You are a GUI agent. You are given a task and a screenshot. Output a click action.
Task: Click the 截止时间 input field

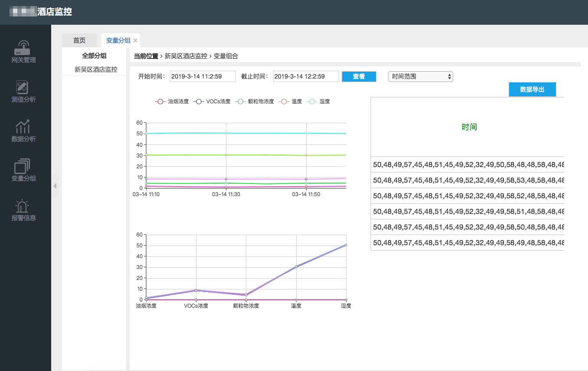click(x=306, y=76)
